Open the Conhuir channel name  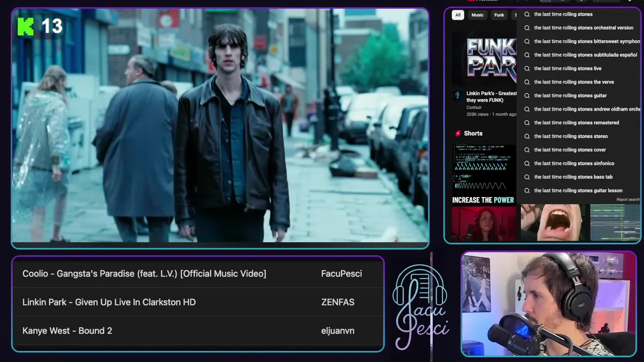point(474,108)
